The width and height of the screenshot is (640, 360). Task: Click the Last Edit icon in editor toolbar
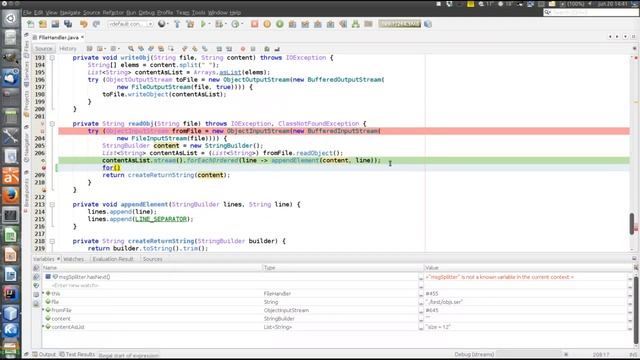pyautogui.click(x=90, y=49)
